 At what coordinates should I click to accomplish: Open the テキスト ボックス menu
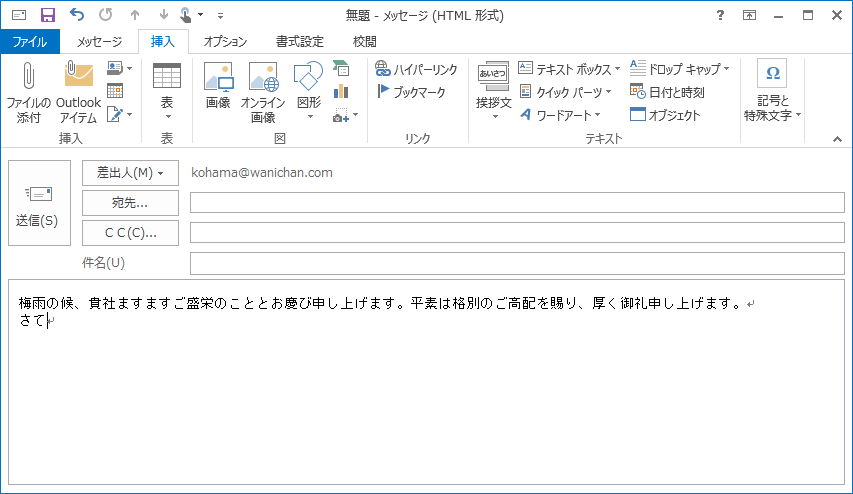pyautogui.click(x=569, y=69)
